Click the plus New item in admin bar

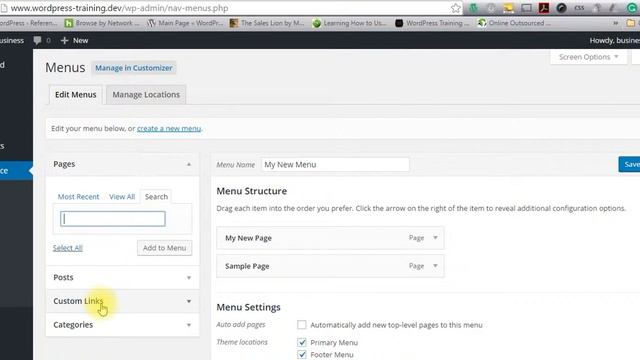click(x=74, y=40)
